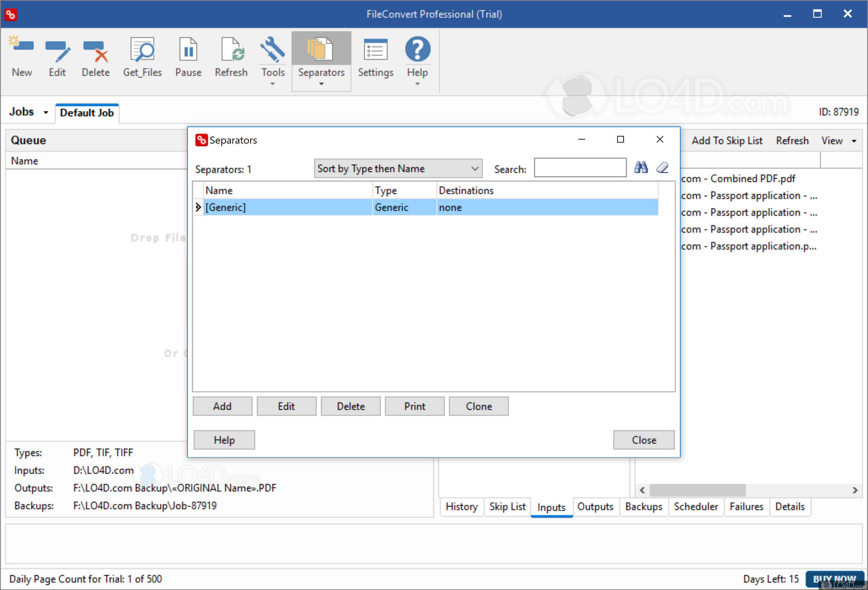This screenshot has width=868, height=590.
Task: Start a search with the binoculars icon
Action: 641,168
